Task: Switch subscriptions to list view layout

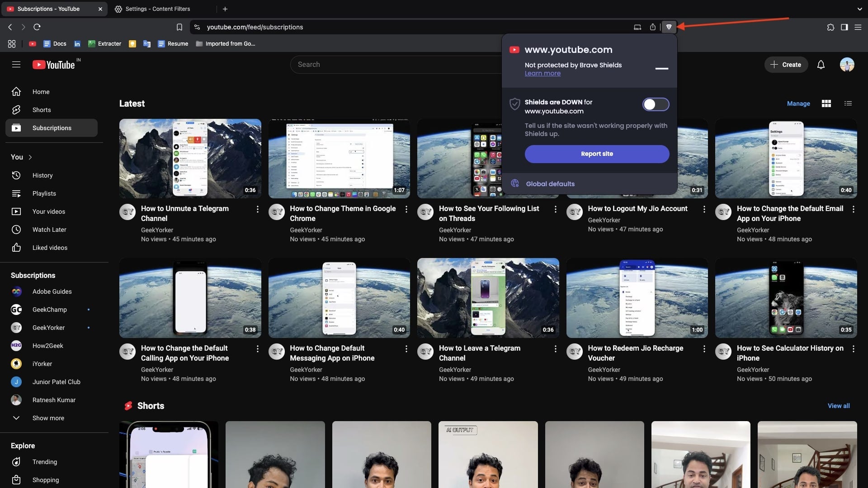Action: [x=847, y=103]
